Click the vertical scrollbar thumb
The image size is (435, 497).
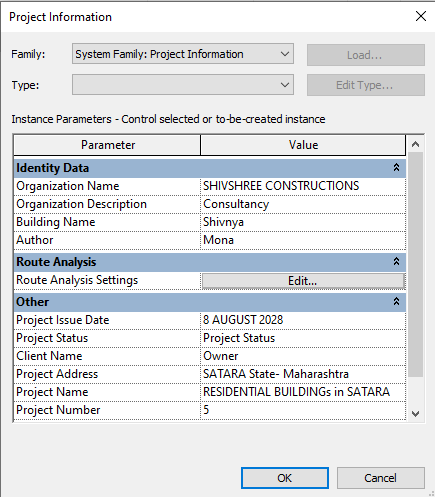[x=415, y=265]
